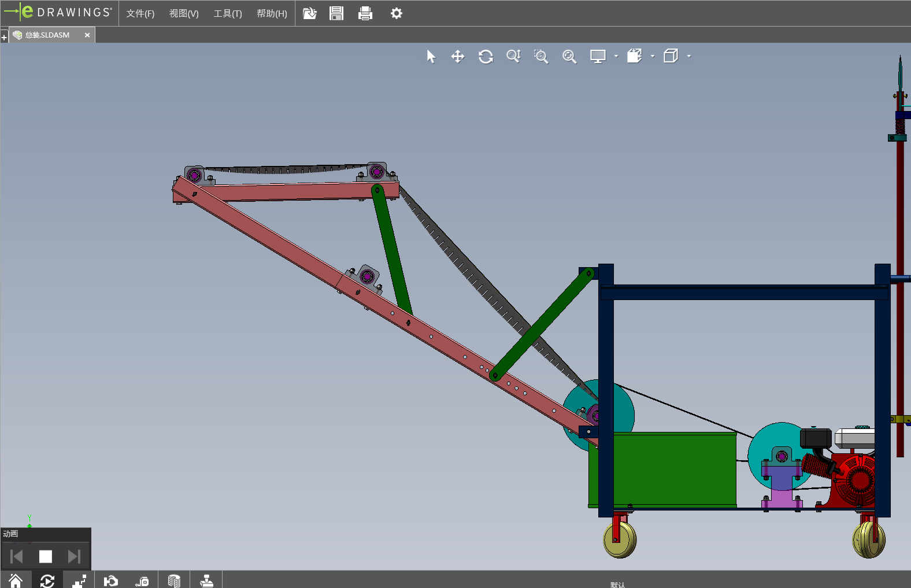Image resolution: width=911 pixels, height=588 pixels.
Task: Close the 总装.SLDASM document tab
Action: (87, 35)
